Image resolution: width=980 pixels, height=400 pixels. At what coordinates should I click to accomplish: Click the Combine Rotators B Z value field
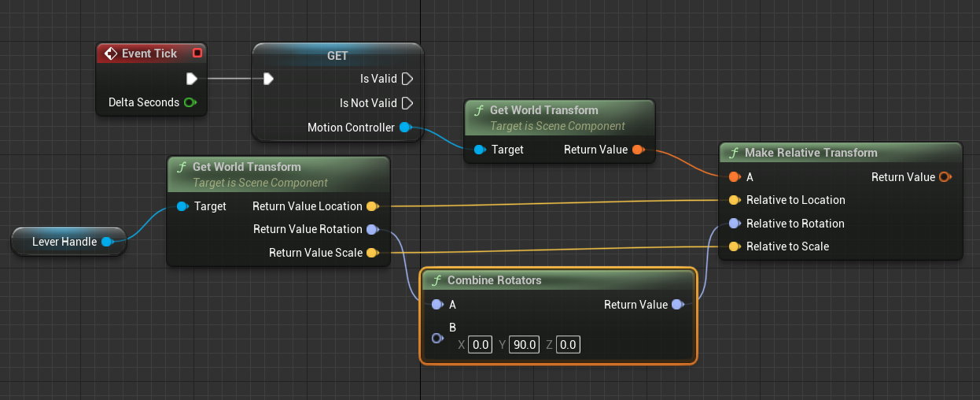568,345
